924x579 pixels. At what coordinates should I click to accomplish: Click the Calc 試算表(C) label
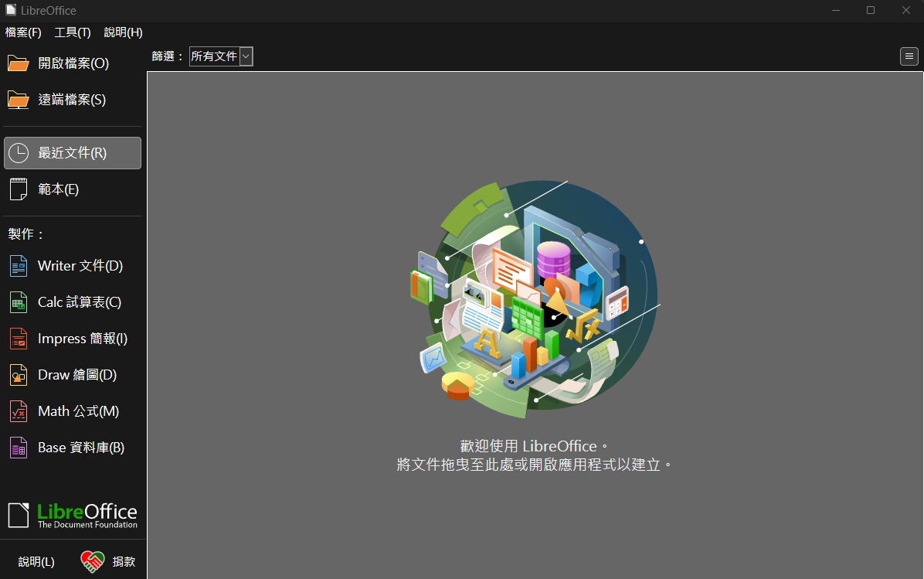coord(80,302)
